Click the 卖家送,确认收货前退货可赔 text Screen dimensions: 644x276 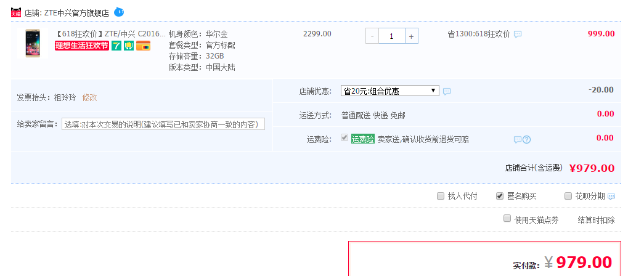coord(423,140)
